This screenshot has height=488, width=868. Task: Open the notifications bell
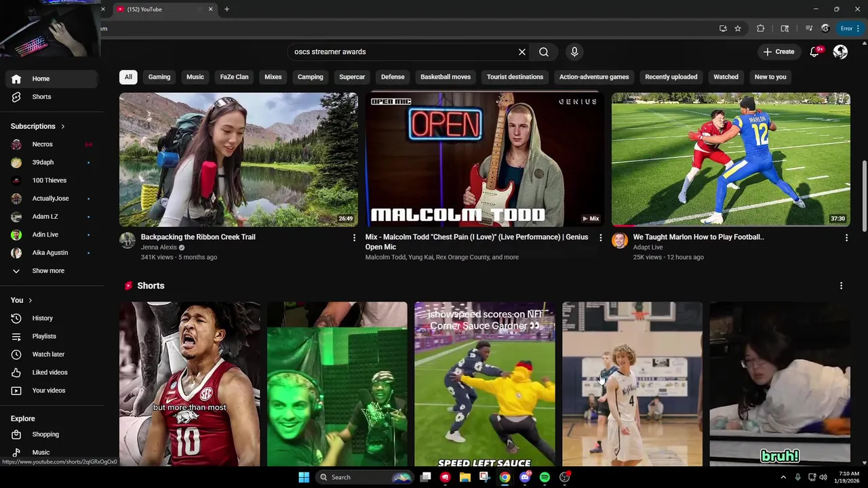815,52
